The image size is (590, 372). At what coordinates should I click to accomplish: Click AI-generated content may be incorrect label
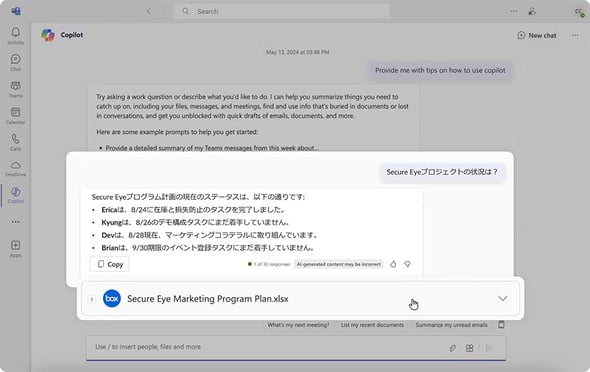coord(339,264)
